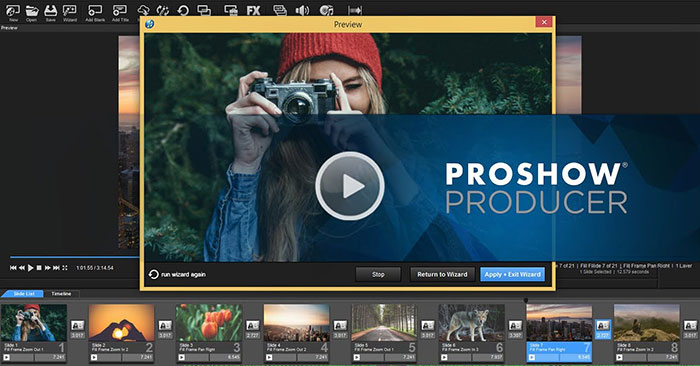
Task: Toggle full screen playback icon
Action: point(65,268)
